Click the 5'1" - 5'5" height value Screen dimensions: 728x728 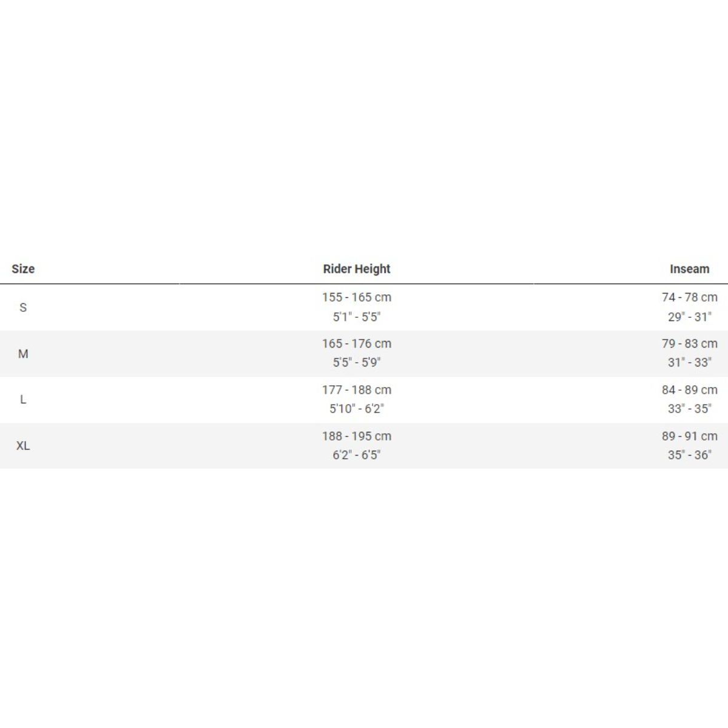point(357,317)
